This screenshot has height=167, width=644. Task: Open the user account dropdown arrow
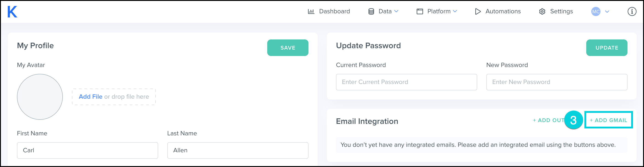click(x=607, y=11)
